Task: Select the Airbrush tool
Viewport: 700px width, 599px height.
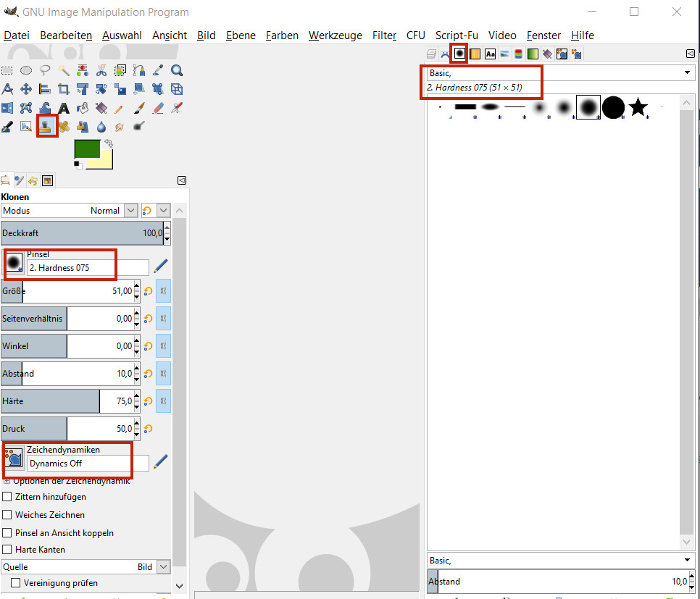Action: click(x=177, y=108)
